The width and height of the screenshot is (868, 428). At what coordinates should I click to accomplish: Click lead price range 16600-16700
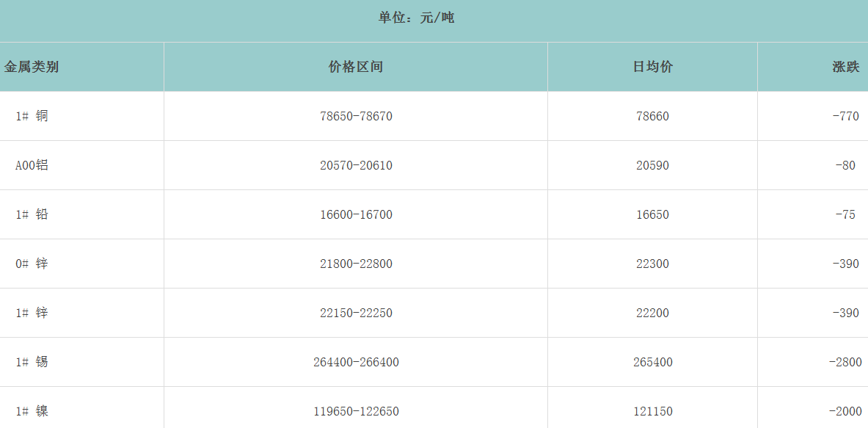pos(356,214)
